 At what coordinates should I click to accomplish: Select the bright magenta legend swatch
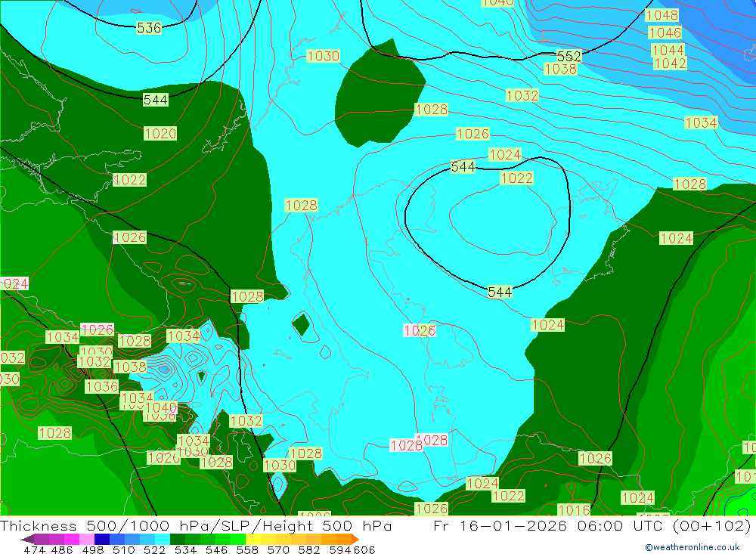[72, 539]
